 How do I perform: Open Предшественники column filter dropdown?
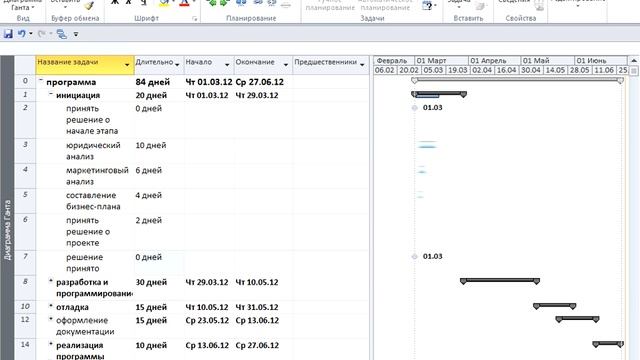tap(362, 65)
